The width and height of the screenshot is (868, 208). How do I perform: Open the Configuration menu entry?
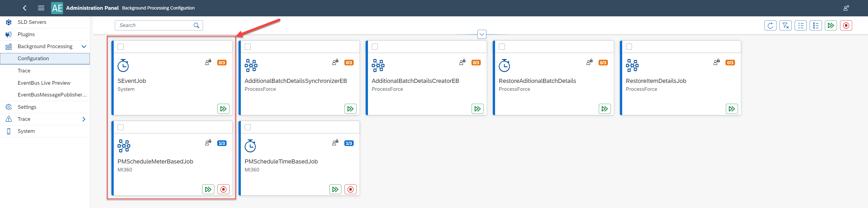click(x=33, y=58)
